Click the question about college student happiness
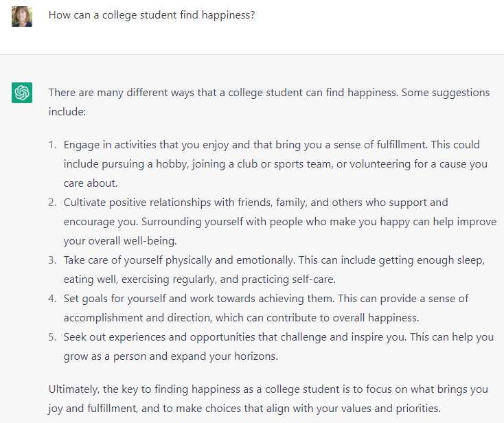Viewport: 504px width, 423px height. [x=152, y=14]
